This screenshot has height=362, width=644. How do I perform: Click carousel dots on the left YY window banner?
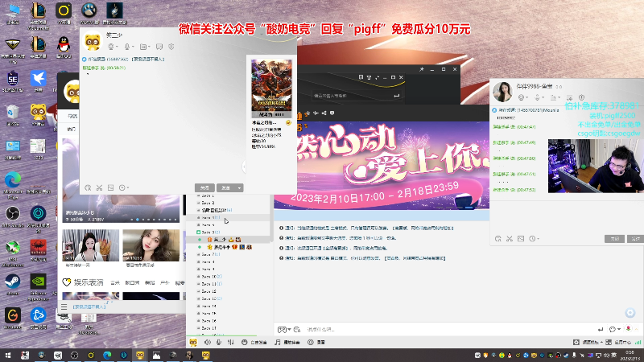(x=154, y=220)
